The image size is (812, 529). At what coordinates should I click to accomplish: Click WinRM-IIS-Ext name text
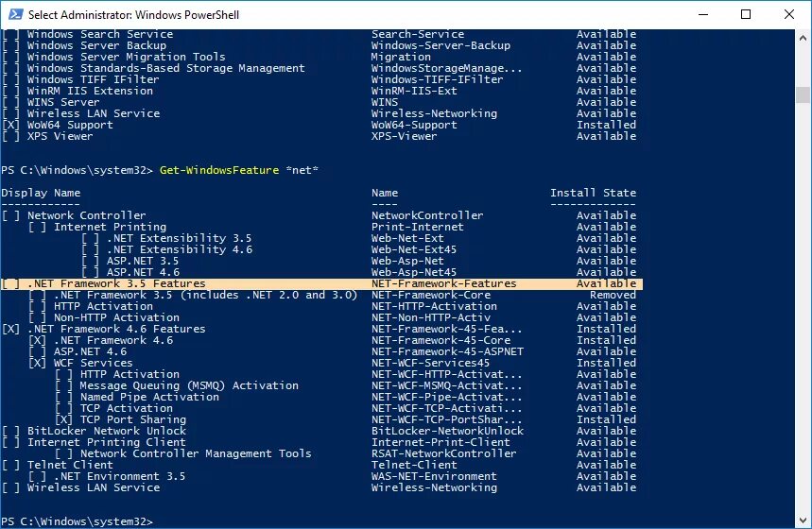tap(414, 91)
